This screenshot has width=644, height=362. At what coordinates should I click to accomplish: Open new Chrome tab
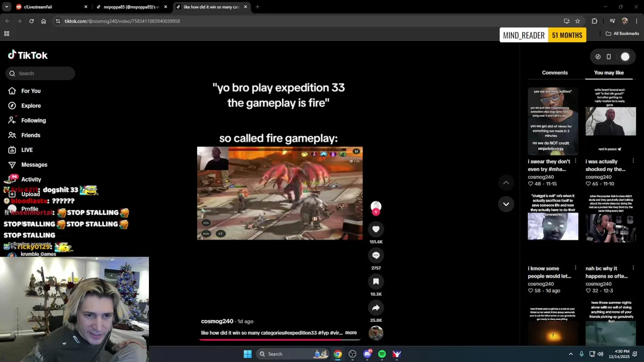pos(257,7)
